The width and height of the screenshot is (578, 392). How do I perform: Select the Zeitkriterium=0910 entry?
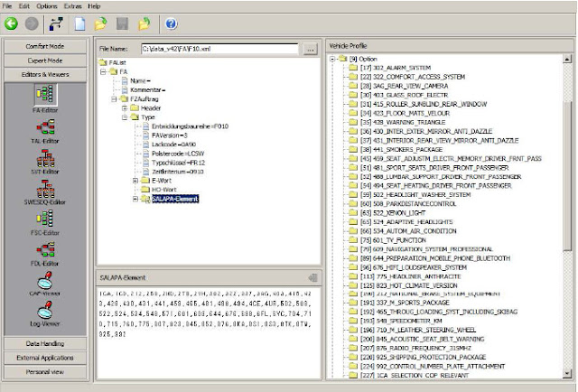tap(178, 172)
